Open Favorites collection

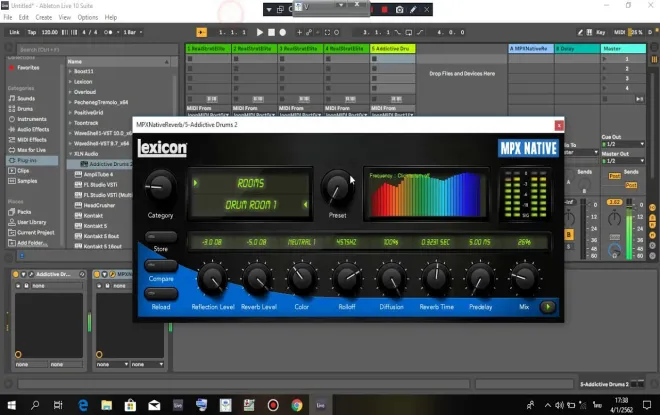pos(28,67)
